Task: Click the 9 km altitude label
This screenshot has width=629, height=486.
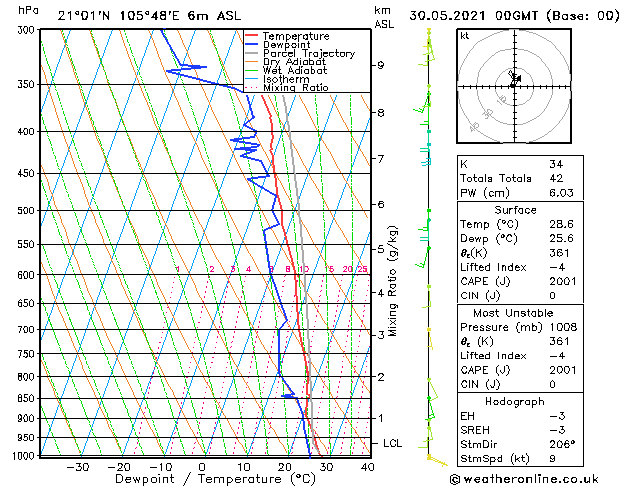Action: [x=381, y=65]
